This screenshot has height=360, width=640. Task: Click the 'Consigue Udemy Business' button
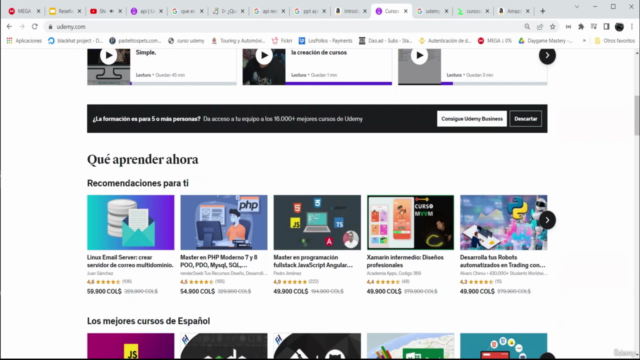tap(472, 119)
